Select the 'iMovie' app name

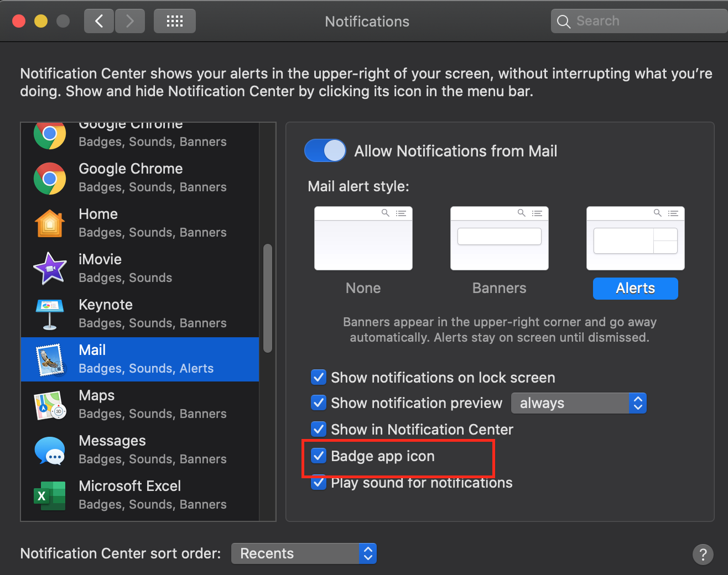pyautogui.click(x=100, y=259)
